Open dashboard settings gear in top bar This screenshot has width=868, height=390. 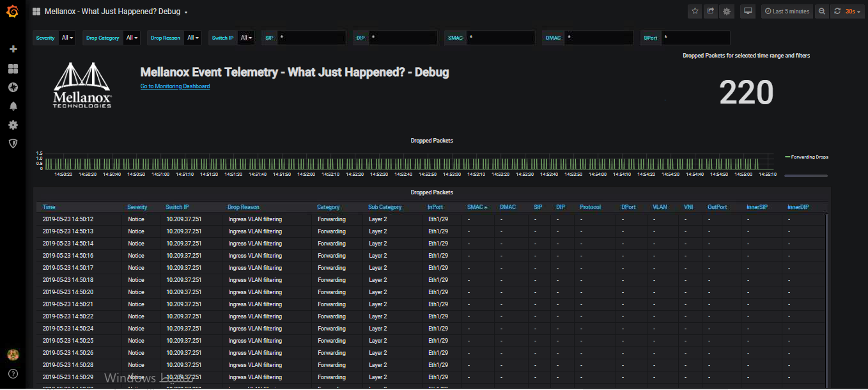coord(727,12)
